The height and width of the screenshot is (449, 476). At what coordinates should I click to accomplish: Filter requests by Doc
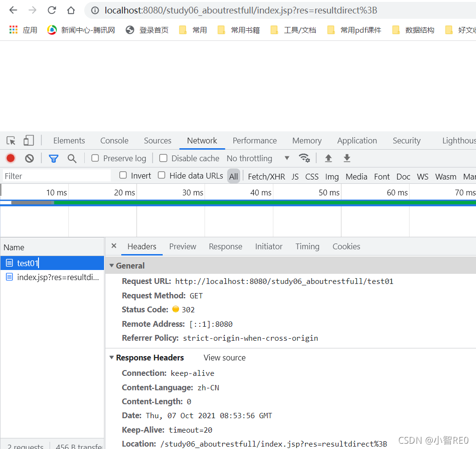pos(403,177)
